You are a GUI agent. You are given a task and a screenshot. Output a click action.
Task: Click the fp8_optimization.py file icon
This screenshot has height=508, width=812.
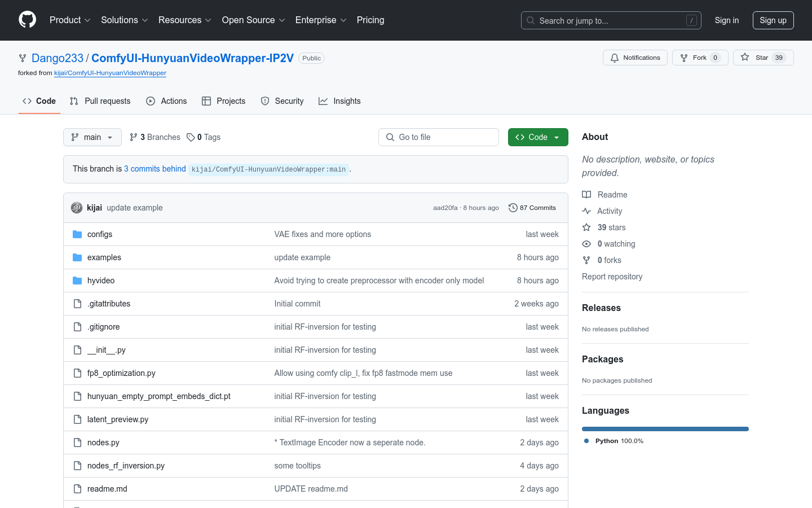pyautogui.click(x=77, y=373)
